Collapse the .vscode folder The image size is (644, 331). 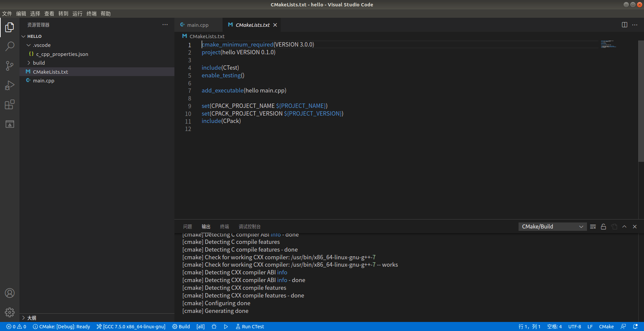[x=97, y=45]
